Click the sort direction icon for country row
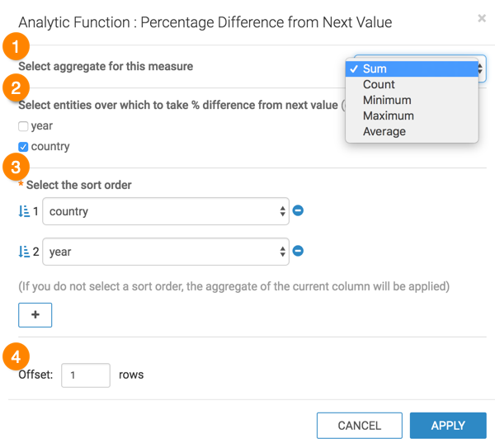Image resolution: width=495 pixels, height=448 pixels. click(x=23, y=211)
